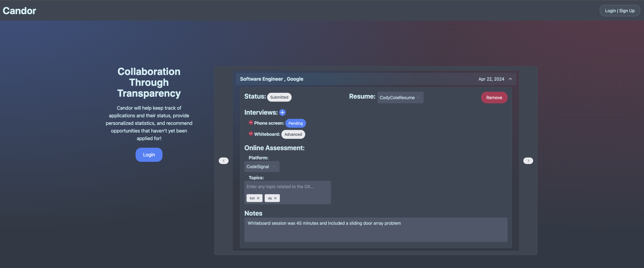The image size is (644, 268).
Task: Focus the topics input field
Action: (x=287, y=187)
